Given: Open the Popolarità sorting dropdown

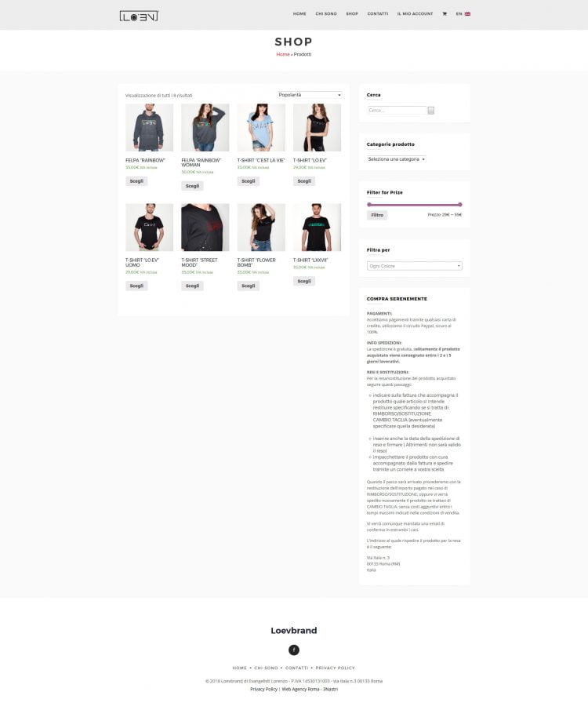Looking at the screenshot, I should click(x=310, y=95).
